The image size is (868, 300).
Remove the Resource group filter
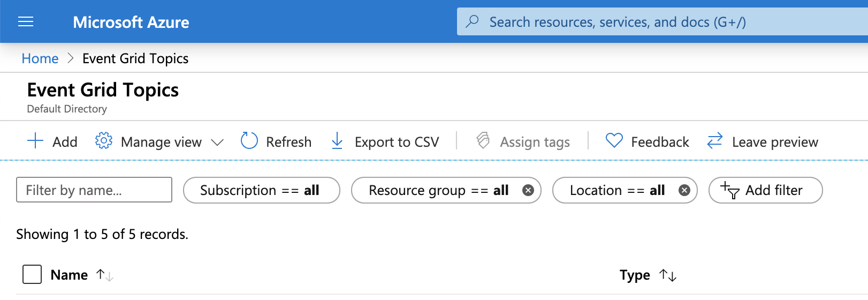[528, 190]
